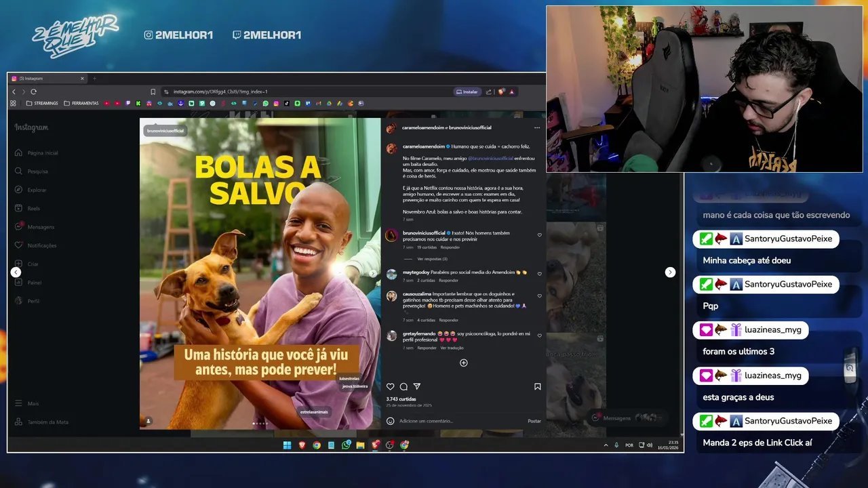The width and height of the screenshot is (868, 488).
Task: Open Criar in Instagram sidebar
Action: (x=26, y=264)
